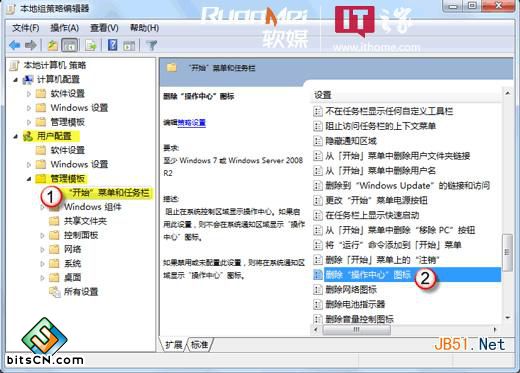Click folder icon next to 桌面

(54, 278)
